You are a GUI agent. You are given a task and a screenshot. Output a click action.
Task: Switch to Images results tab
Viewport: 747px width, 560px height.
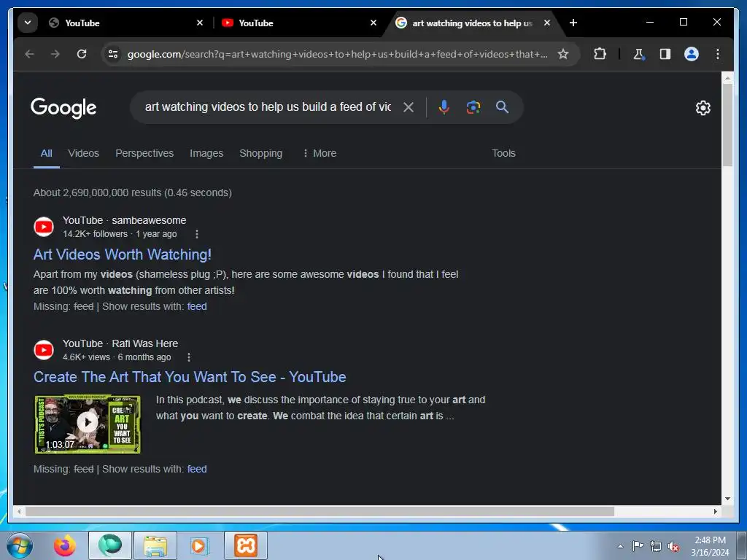[206, 153]
